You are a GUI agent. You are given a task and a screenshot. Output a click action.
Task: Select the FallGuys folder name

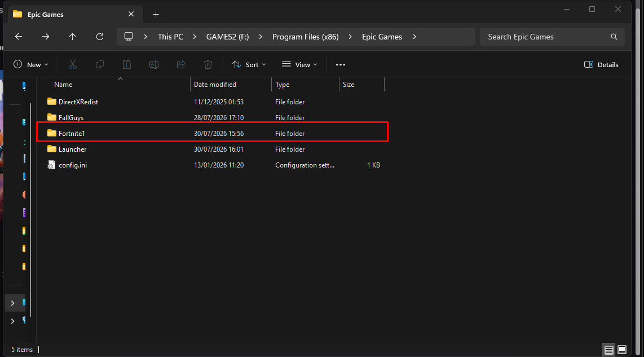click(x=71, y=117)
